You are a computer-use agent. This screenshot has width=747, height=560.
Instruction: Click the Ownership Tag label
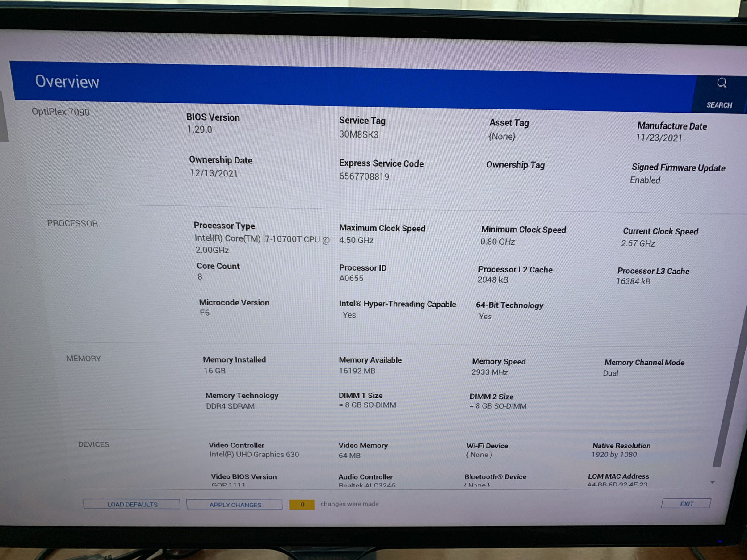(x=516, y=165)
